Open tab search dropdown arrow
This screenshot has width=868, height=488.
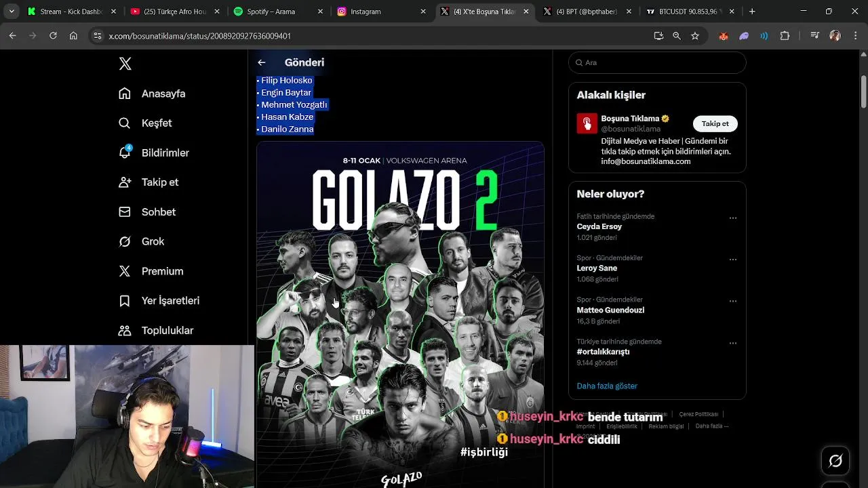(12, 12)
